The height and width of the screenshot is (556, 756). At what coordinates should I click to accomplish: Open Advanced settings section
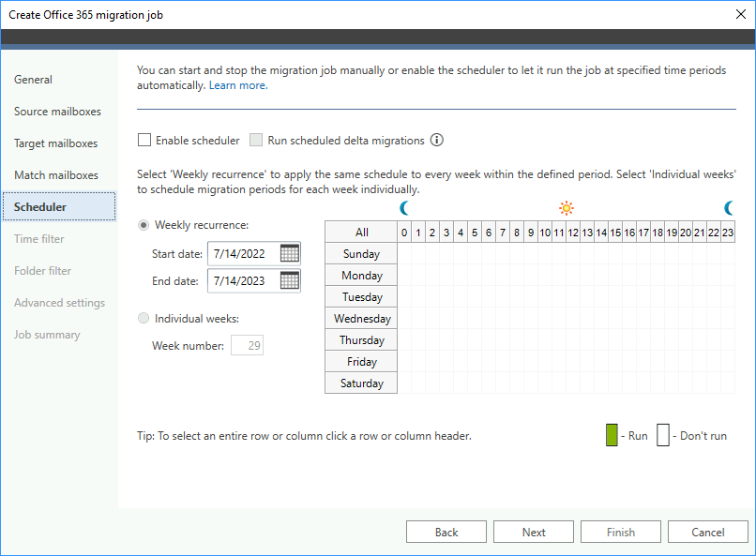point(59,303)
